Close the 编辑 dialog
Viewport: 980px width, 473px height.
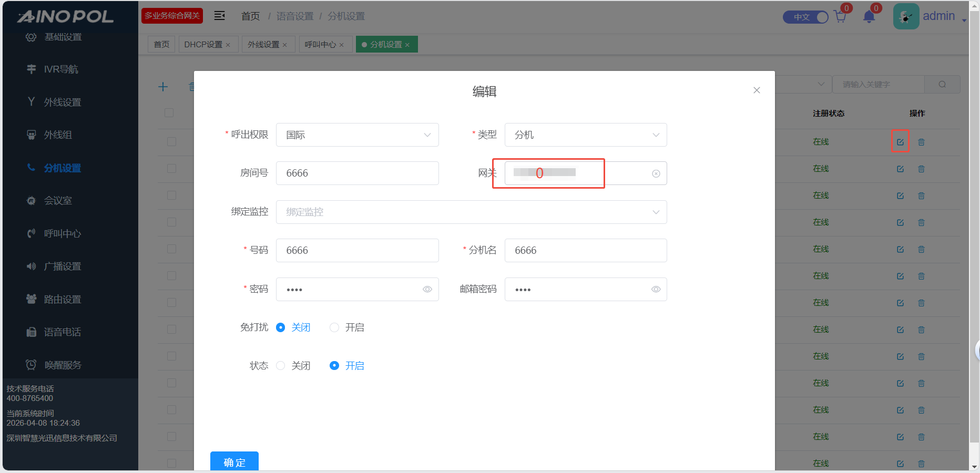pos(757,90)
